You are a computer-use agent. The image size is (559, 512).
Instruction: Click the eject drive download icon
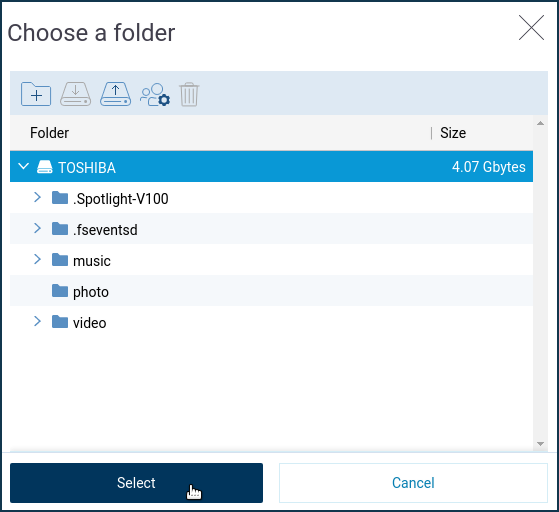[75, 94]
